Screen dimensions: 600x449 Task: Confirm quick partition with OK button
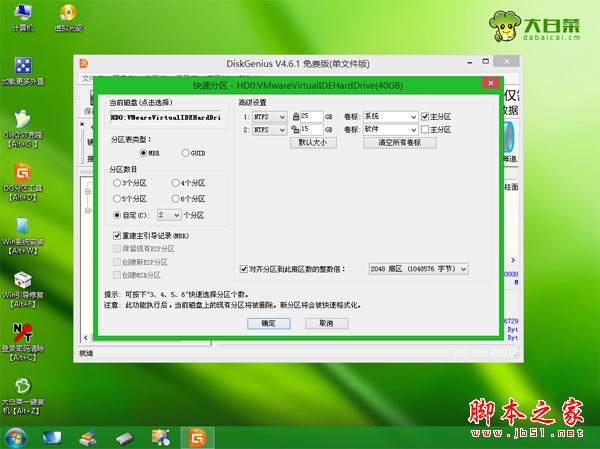click(x=269, y=323)
